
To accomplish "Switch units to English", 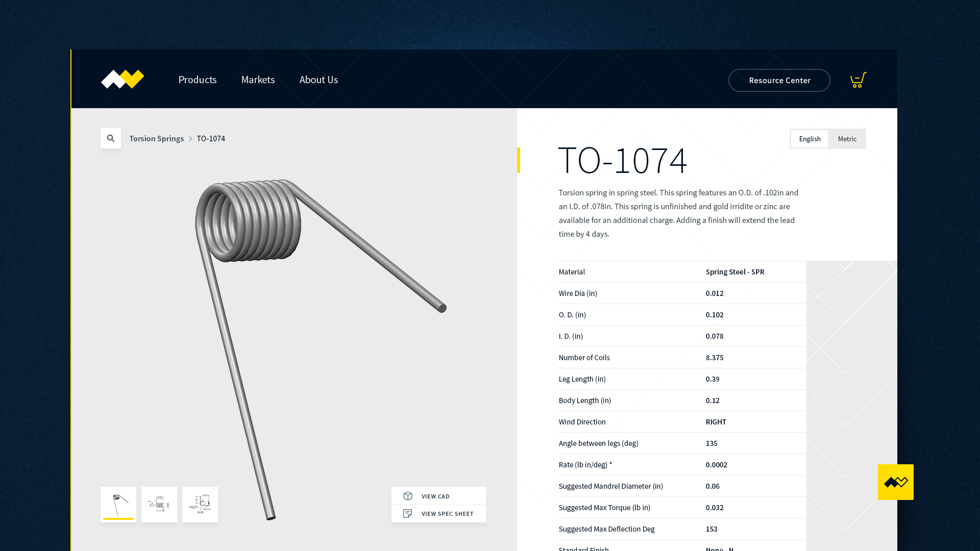I will 810,139.
